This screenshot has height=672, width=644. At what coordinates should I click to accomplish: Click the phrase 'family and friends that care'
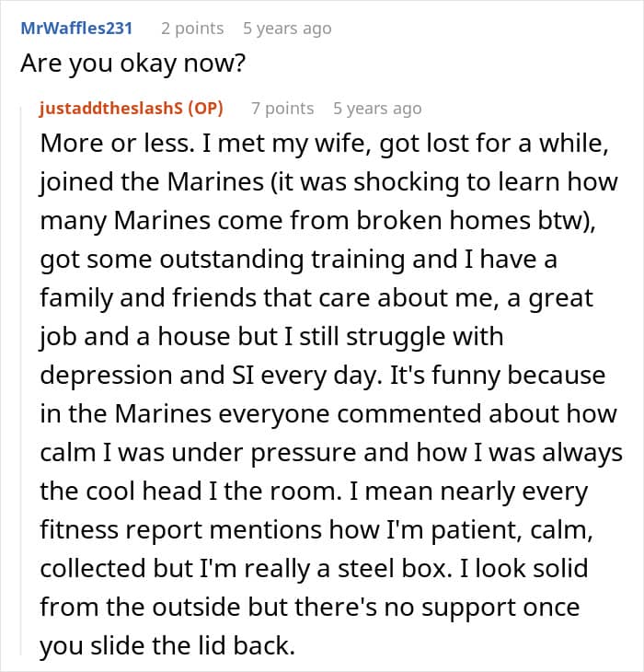[204, 298]
